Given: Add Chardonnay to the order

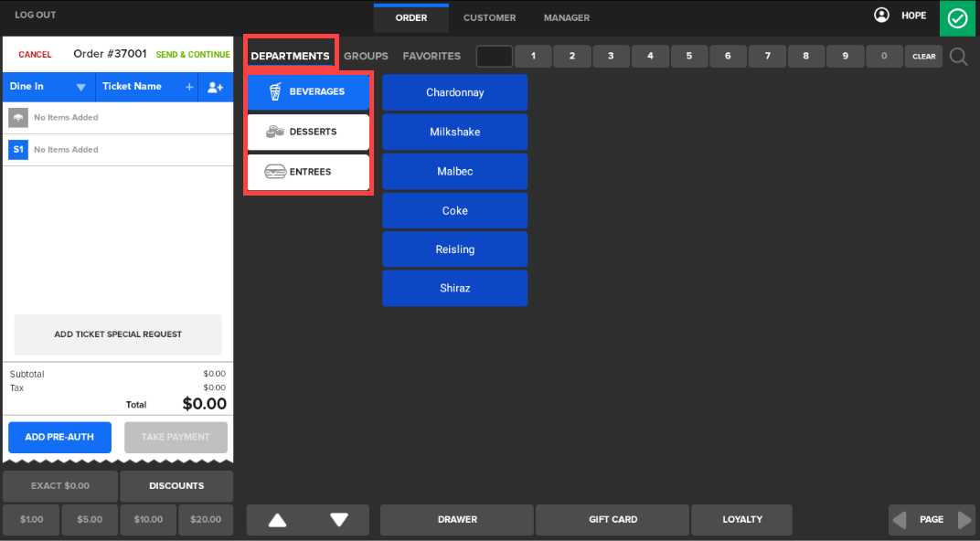Looking at the screenshot, I should [x=454, y=93].
